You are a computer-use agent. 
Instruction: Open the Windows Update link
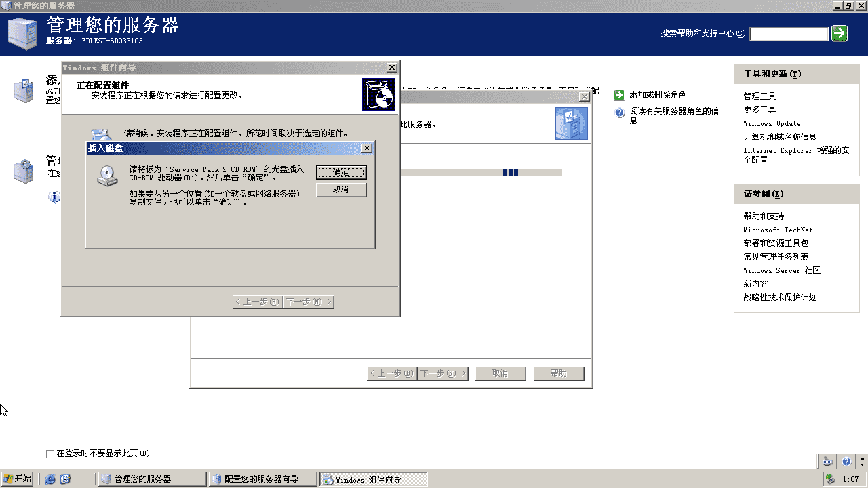click(x=772, y=123)
